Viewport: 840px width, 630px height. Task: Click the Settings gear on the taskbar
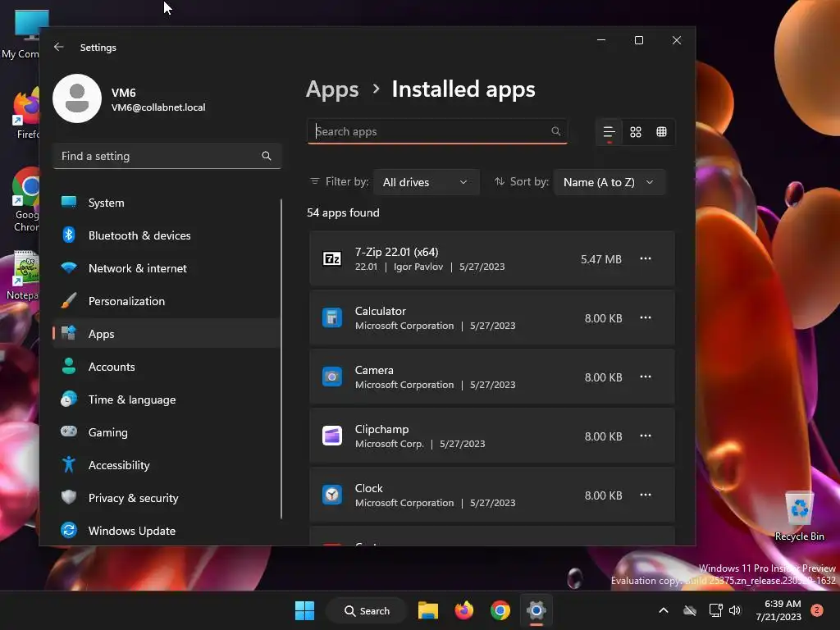pos(536,610)
